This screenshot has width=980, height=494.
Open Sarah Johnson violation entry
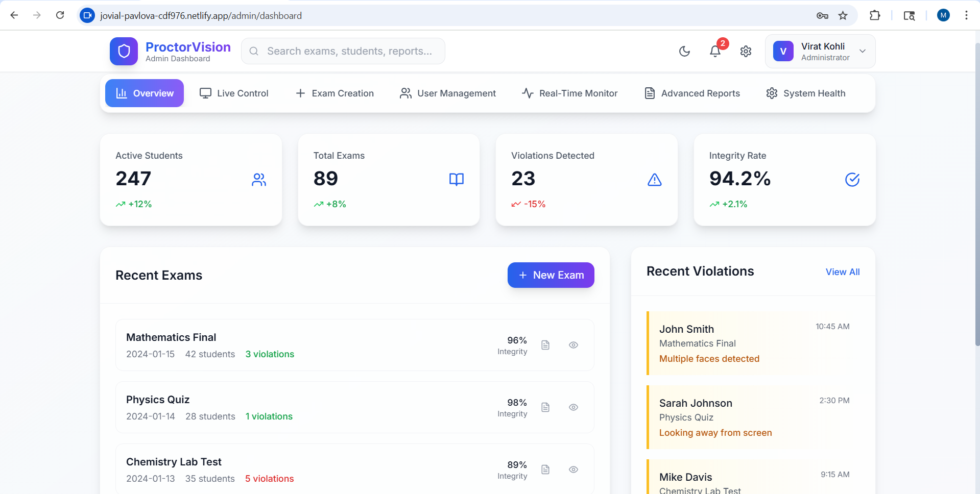(753, 417)
